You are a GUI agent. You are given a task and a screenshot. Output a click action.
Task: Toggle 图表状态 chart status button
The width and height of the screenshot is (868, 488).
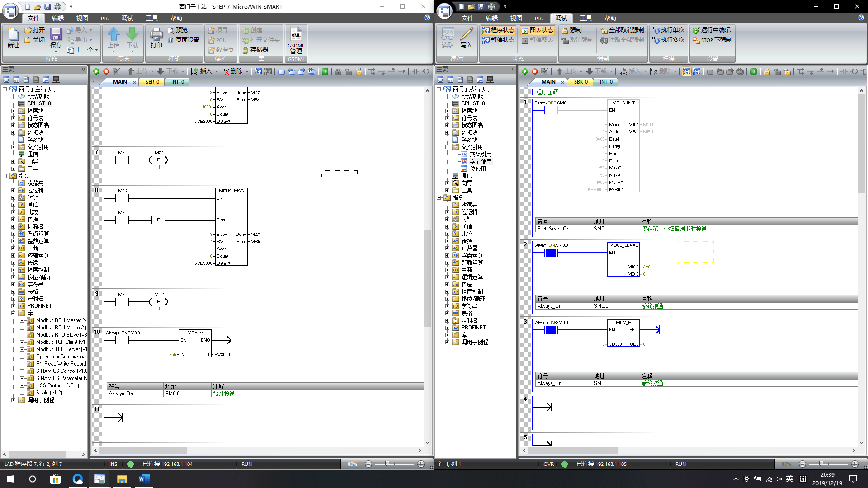coord(537,30)
